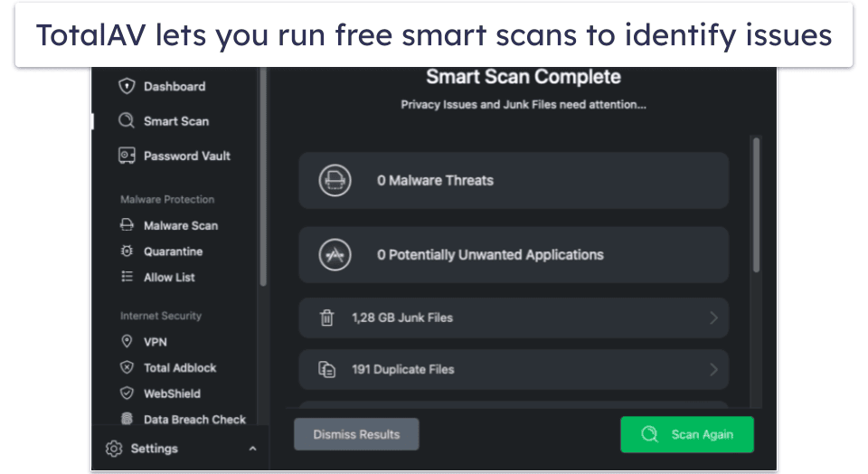
Task: Select the 0 Potentially Unwanted Applications row
Action: click(x=513, y=255)
